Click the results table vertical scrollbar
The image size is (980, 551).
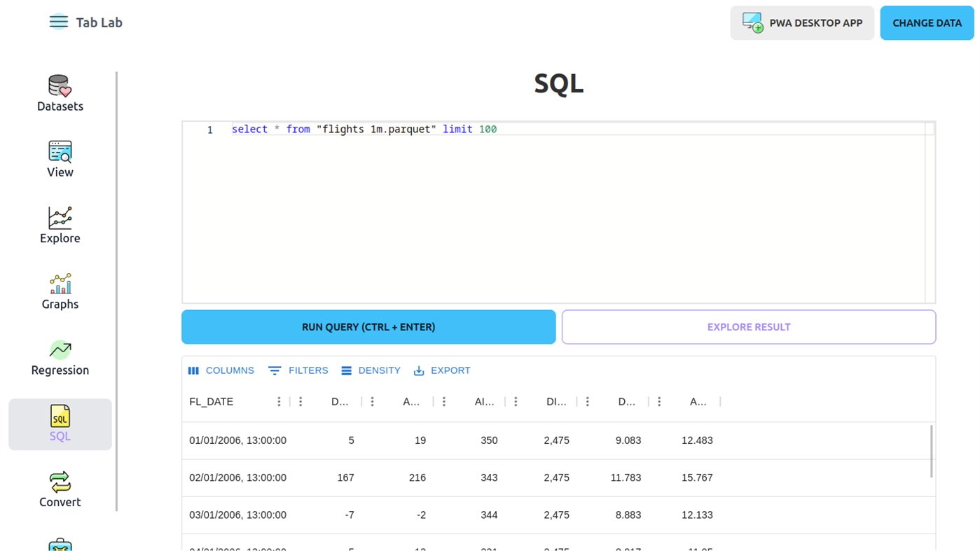pyautogui.click(x=931, y=451)
